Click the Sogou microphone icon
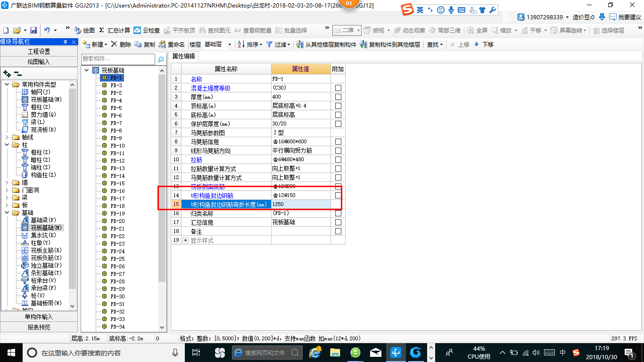The width and height of the screenshot is (644, 362). pyautogui.click(x=451, y=10)
